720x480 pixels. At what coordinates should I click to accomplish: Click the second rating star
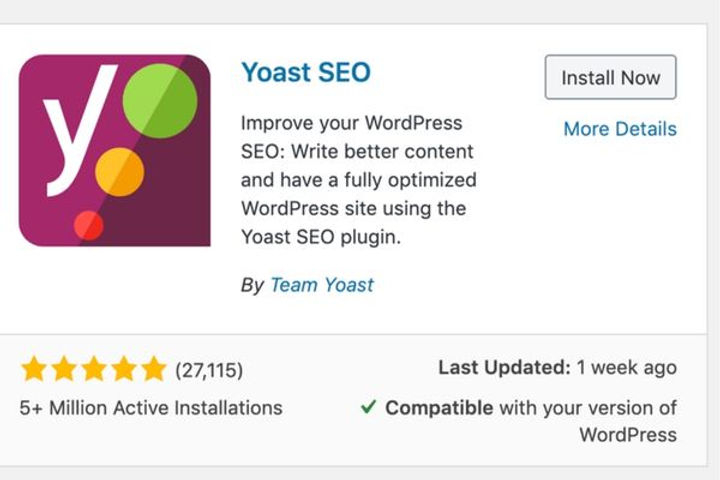point(64,369)
